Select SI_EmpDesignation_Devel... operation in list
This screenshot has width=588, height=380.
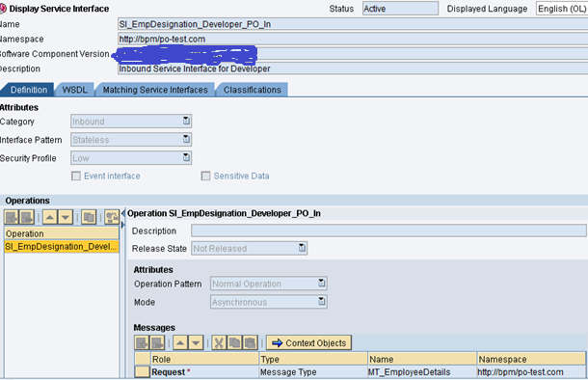coord(62,247)
